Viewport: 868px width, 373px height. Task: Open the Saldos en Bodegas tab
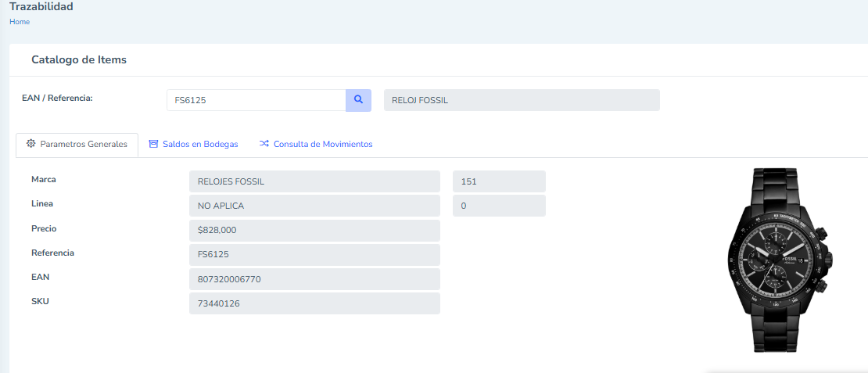199,145
